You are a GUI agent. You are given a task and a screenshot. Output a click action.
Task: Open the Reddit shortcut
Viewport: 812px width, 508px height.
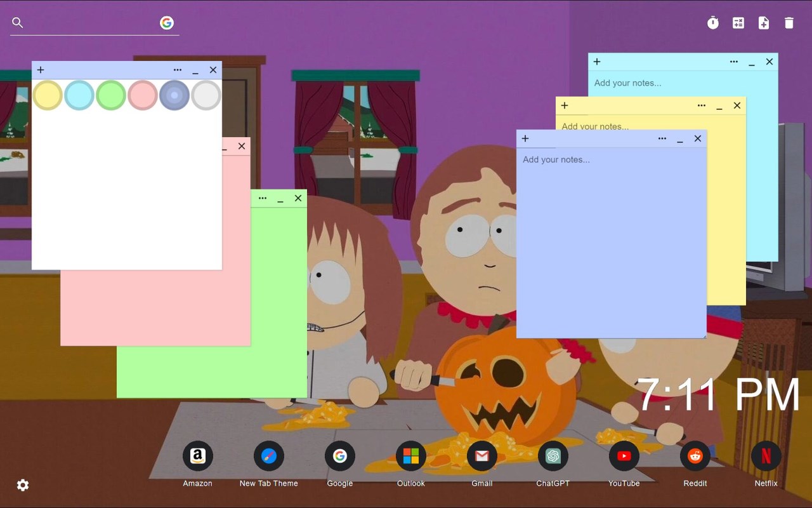(x=695, y=456)
